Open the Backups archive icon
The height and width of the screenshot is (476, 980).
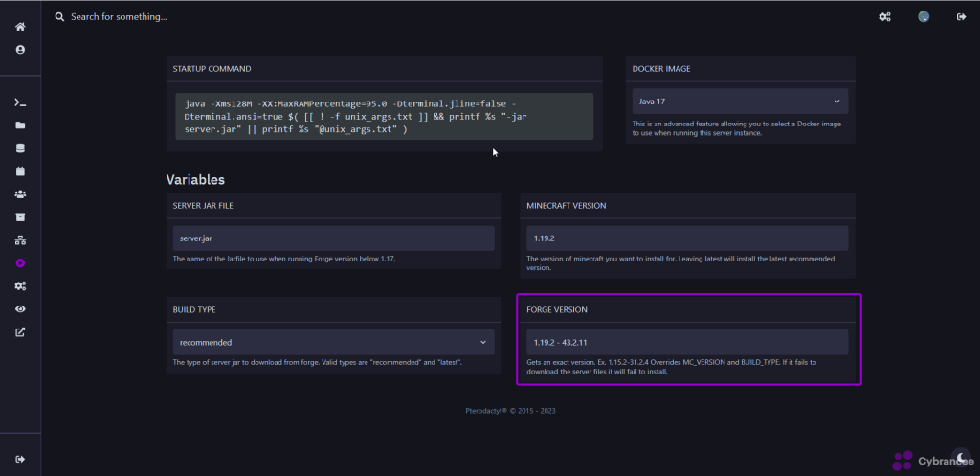tap(20, 217)
